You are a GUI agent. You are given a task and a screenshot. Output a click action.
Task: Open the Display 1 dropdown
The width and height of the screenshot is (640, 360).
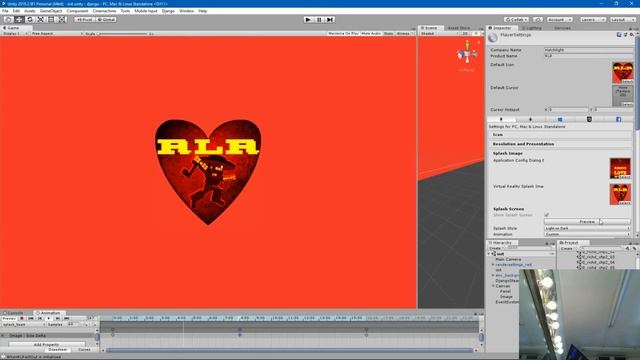click(x=15, y=33)
